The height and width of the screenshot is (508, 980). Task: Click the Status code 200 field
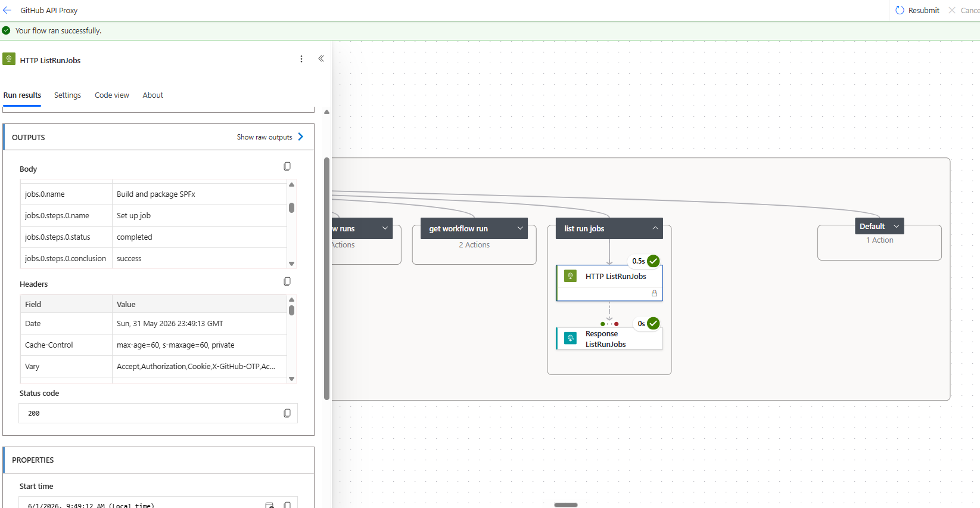click(x=158, y=413)
